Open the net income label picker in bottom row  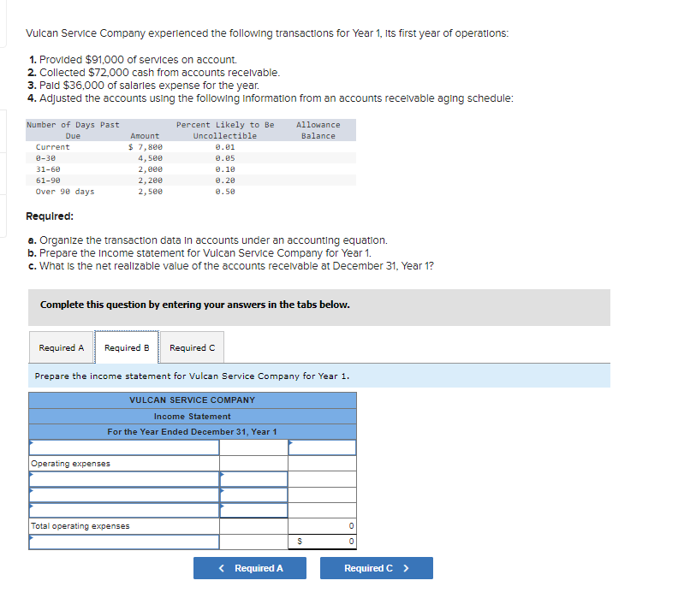tap(120, 542)
